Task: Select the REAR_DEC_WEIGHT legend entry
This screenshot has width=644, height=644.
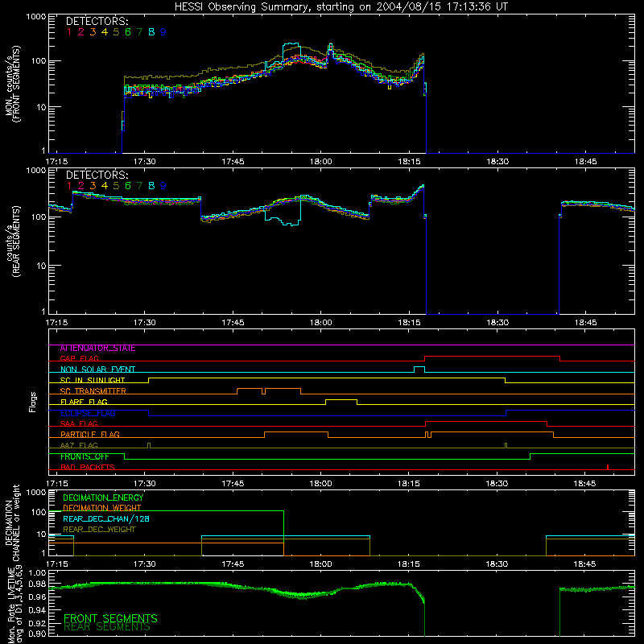Action: (99, 530)
